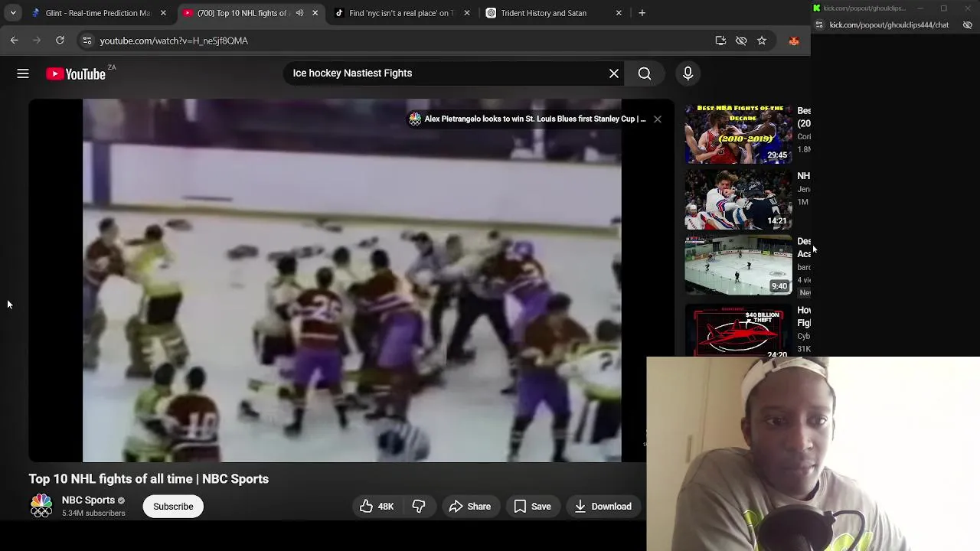Close the Glint tab
980x551 pixels.
point(163,13)
